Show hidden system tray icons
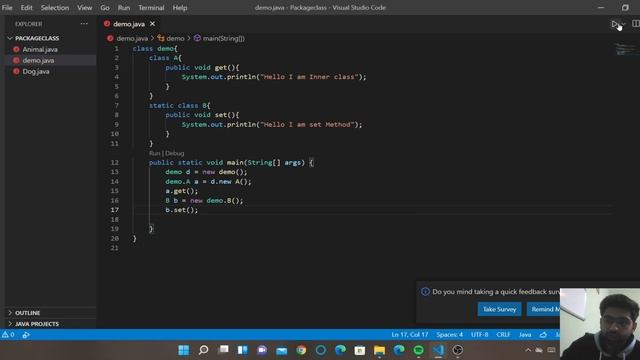 [x=528, y=350]
